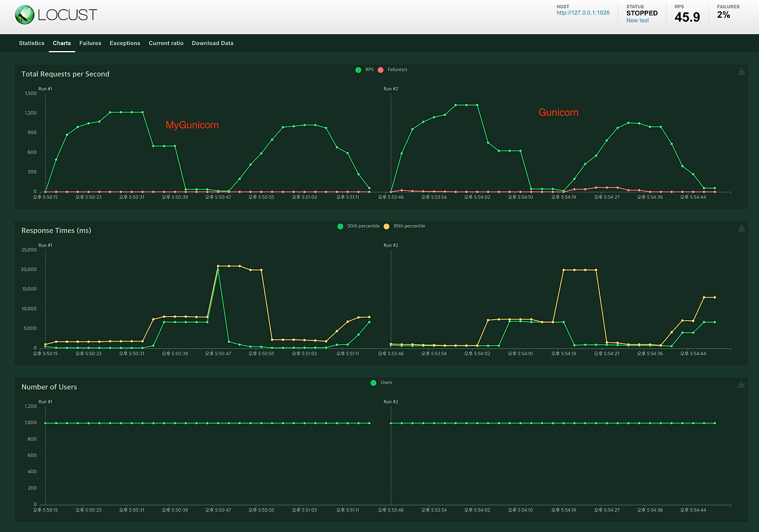This screenshot has height=532, width=759.
Task: Click Run #1 marker in response times chart
Action: (x=45, y=246)
